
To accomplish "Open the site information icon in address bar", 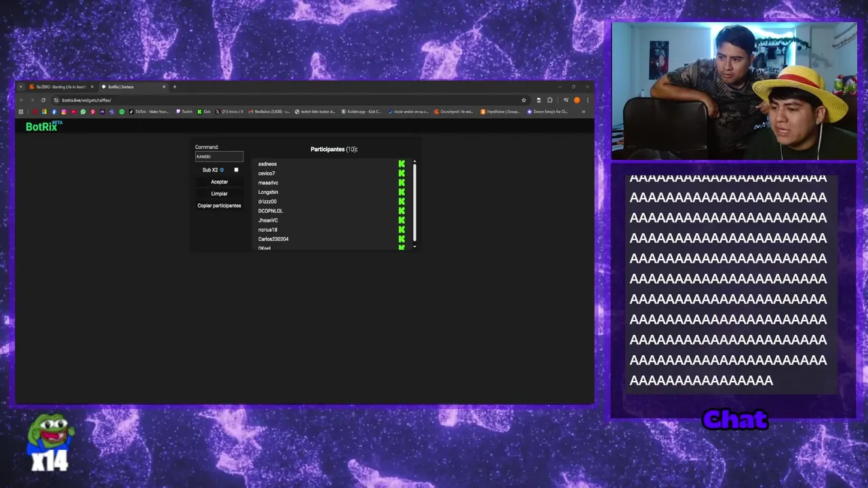I will 56,100.
